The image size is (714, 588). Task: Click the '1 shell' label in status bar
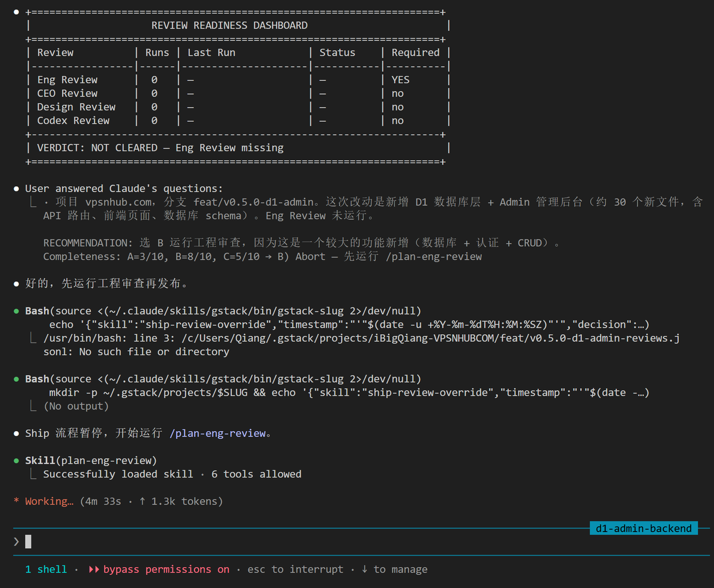click(x=46, y=569)
